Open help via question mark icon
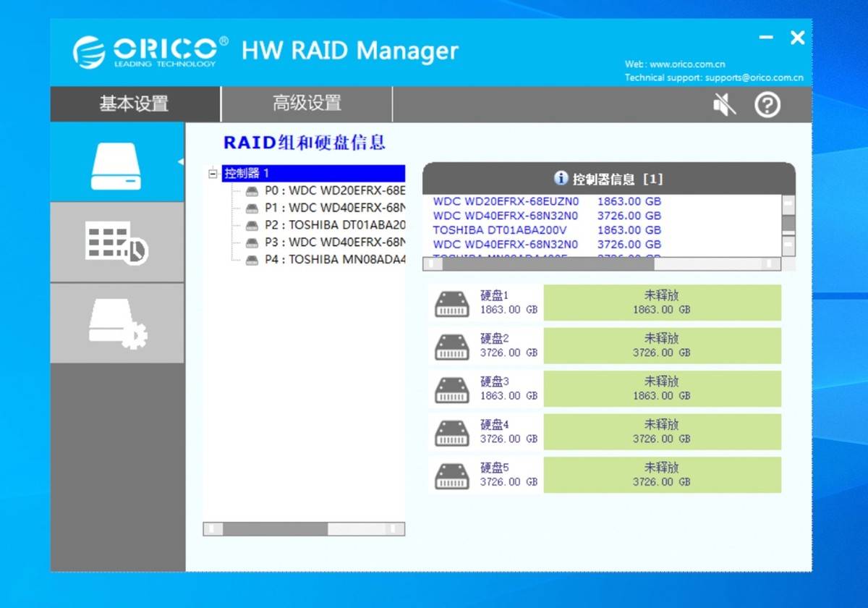This screenshot has width=868, height=608. click(x=767, y=105)
